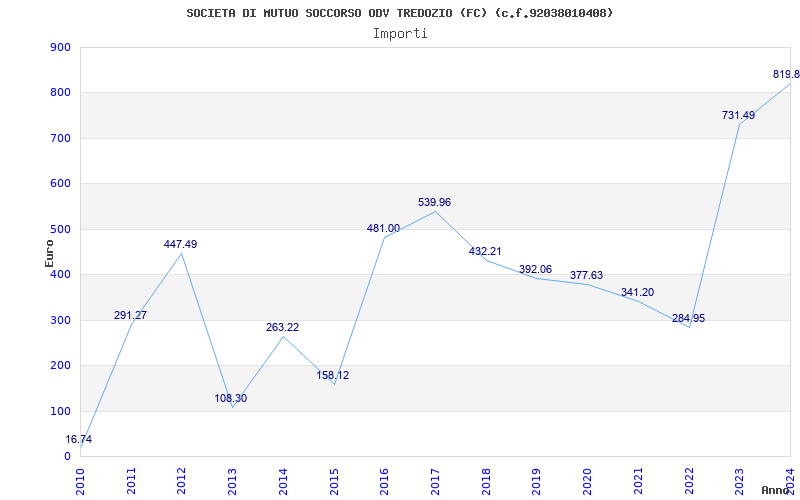Screen dimensions: 800x500
Task: Click the 2013 year tick label
Action: click(233, 481)
